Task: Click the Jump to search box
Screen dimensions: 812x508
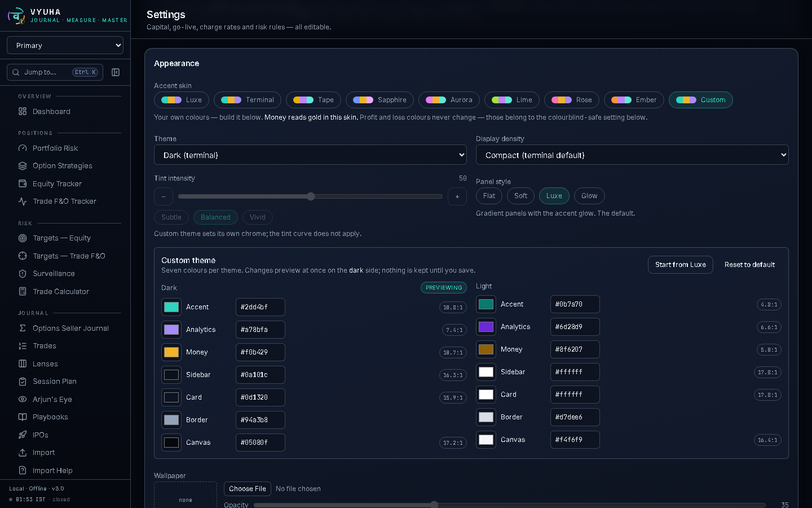Action: tap(55, 72)
